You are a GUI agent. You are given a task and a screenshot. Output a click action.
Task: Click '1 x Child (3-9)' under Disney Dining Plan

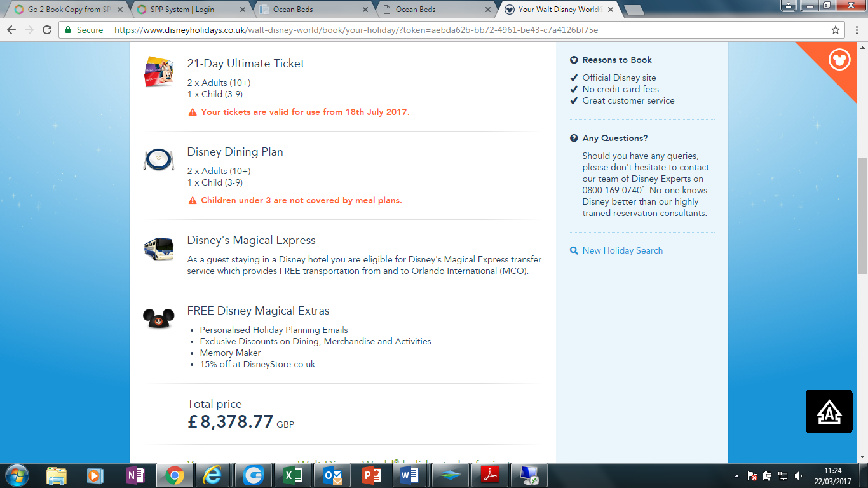(215, 182)
